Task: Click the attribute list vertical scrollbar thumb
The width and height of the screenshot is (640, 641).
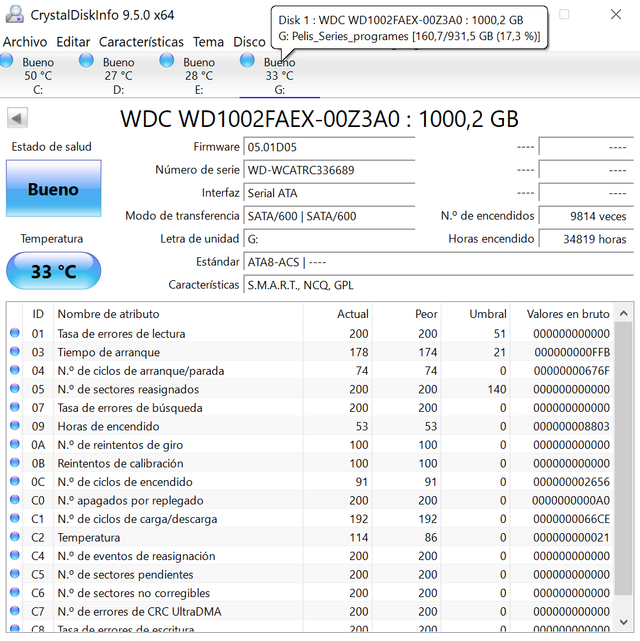Action: [623, 458]
